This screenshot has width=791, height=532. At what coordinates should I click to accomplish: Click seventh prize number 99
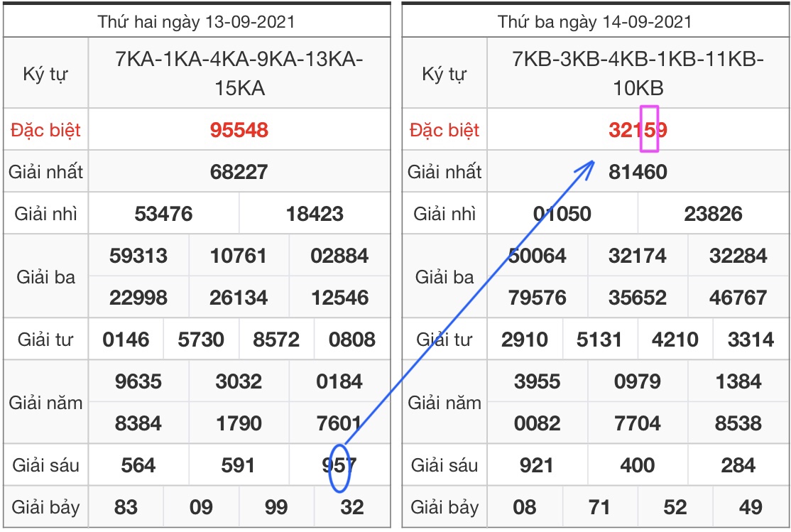pyautogui.click(x=276, y=507)
